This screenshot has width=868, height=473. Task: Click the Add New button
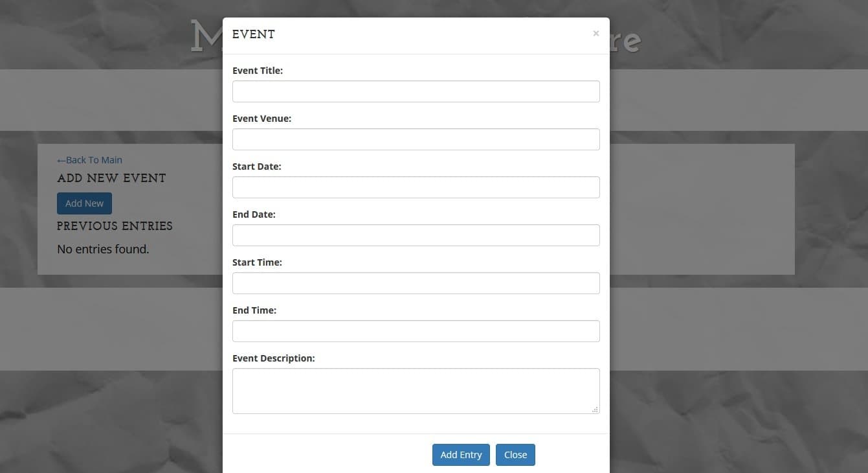84,203
